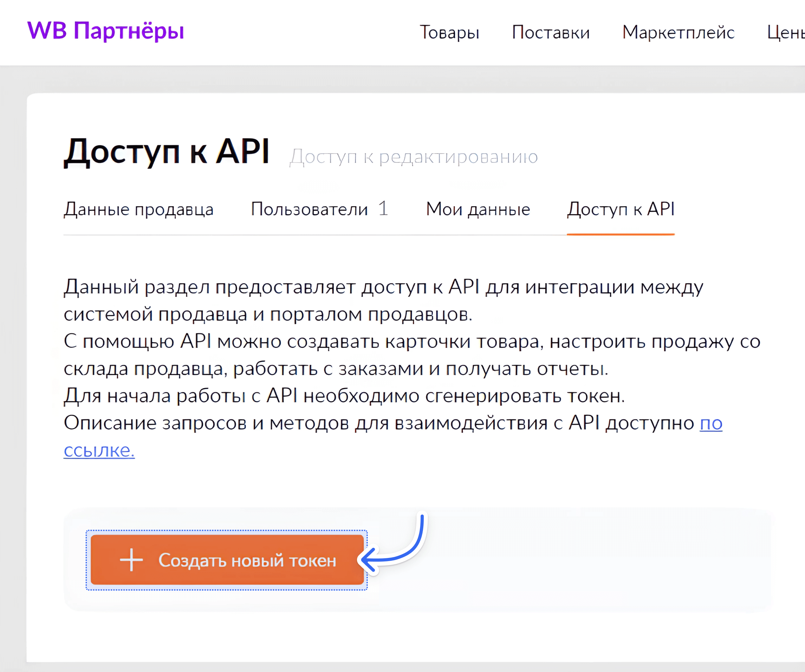Screen dimensions: 805x672
Task: Click the user count '1' beside Пользователи
Action: click(x=383, y=209)
